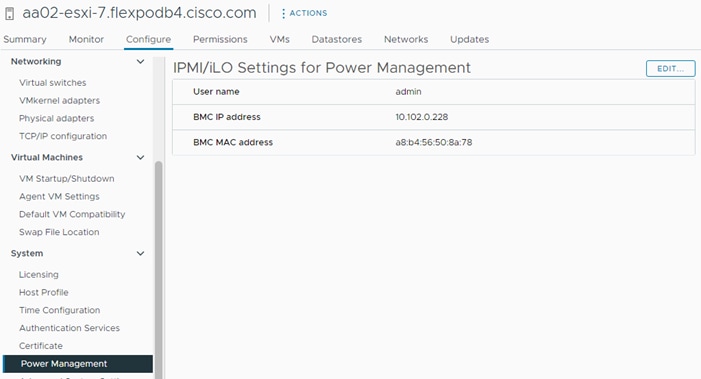Image resolution: width=701 pixels, height=379 pixels.
Task: Open the Networks tab
Action: pos(406,39)
